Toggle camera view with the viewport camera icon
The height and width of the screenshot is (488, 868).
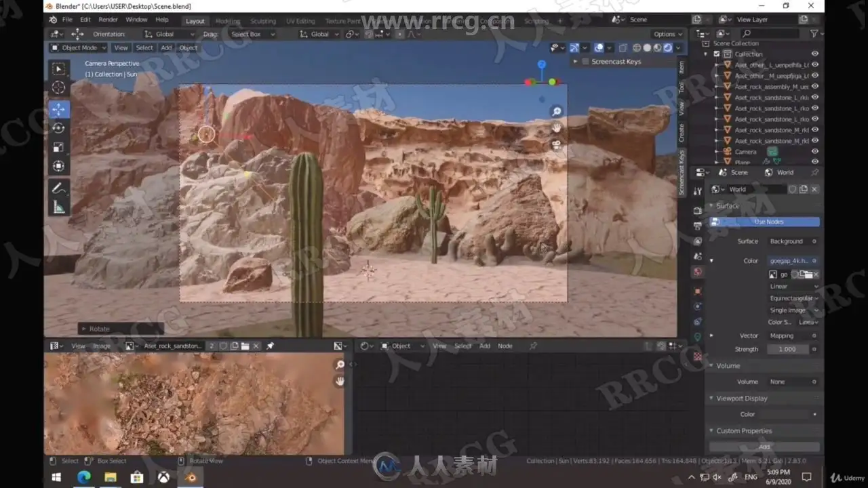[557, 144]
